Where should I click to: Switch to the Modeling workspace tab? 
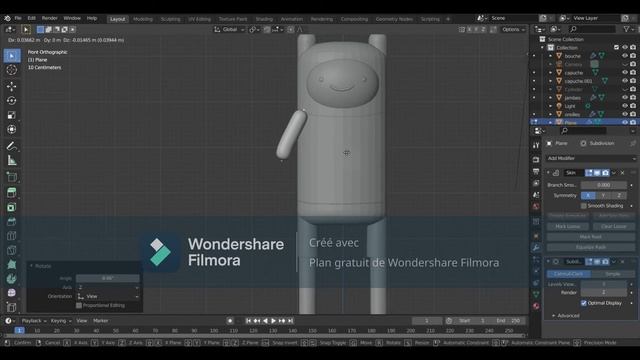(x=143, y=19)
